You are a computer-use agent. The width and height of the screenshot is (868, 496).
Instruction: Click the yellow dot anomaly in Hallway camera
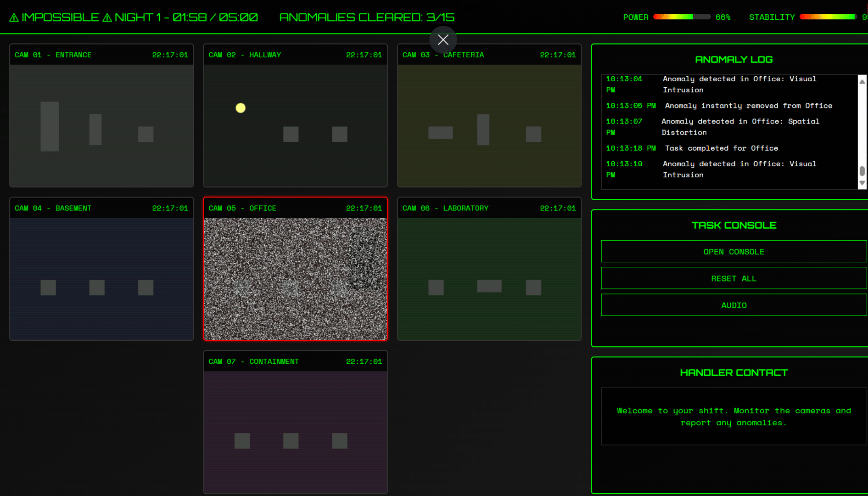(x=241, y=108)
